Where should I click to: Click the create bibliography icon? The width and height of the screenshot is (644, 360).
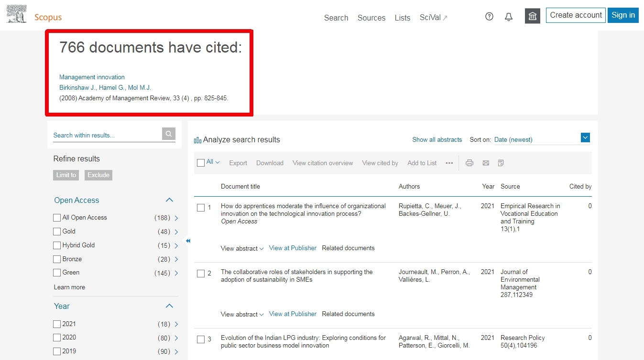point(501,163)
